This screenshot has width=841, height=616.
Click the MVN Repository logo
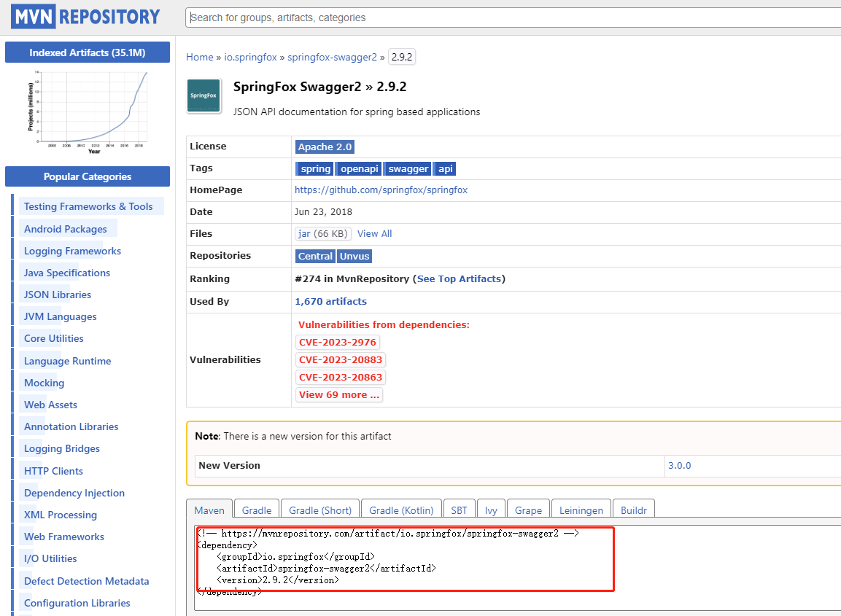pos(86,17)
